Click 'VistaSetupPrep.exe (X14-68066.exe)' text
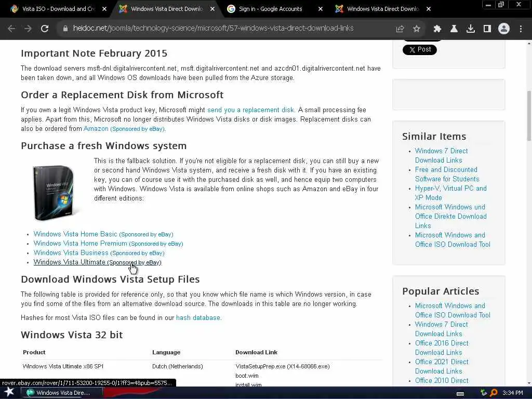 282,366
